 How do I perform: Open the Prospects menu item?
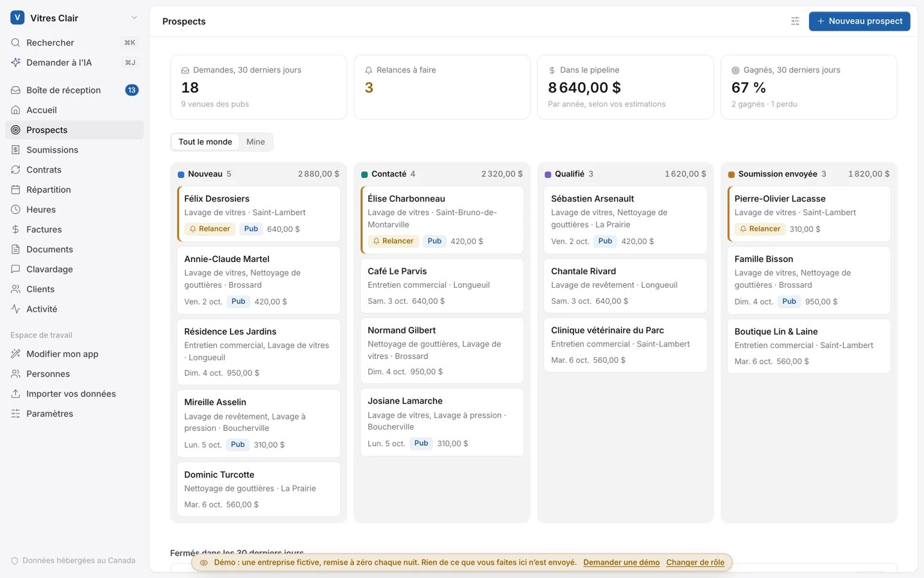coord(74,130)
